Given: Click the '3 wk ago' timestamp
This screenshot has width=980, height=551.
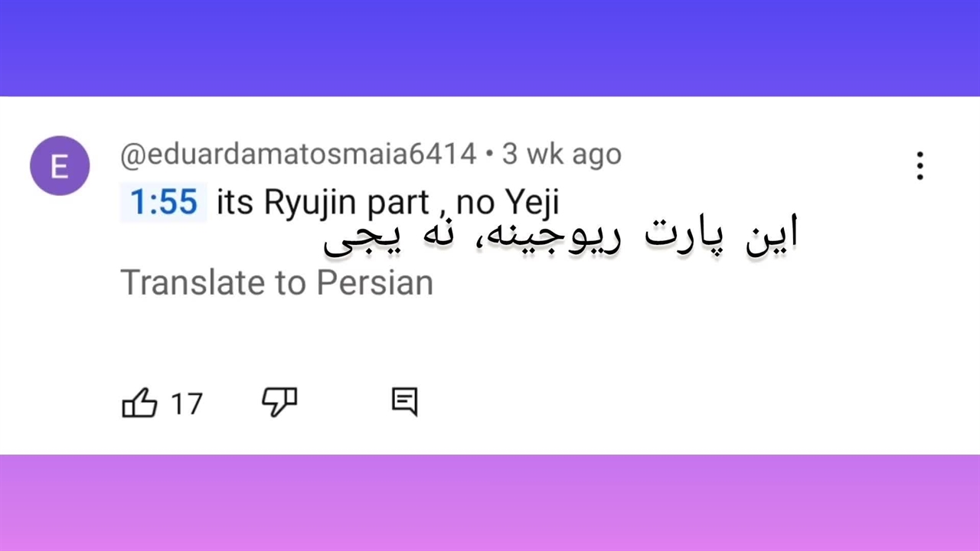Looking at the screenshot, I should click(x=561, y=155).
